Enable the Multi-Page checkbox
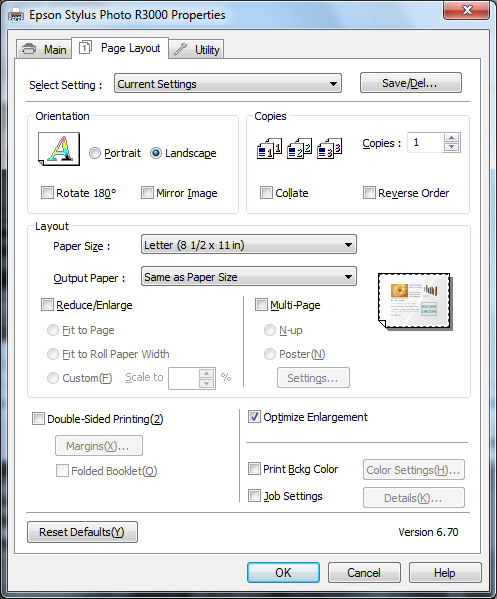This screenshot has height=599, width=497. (x=261, y=305)
